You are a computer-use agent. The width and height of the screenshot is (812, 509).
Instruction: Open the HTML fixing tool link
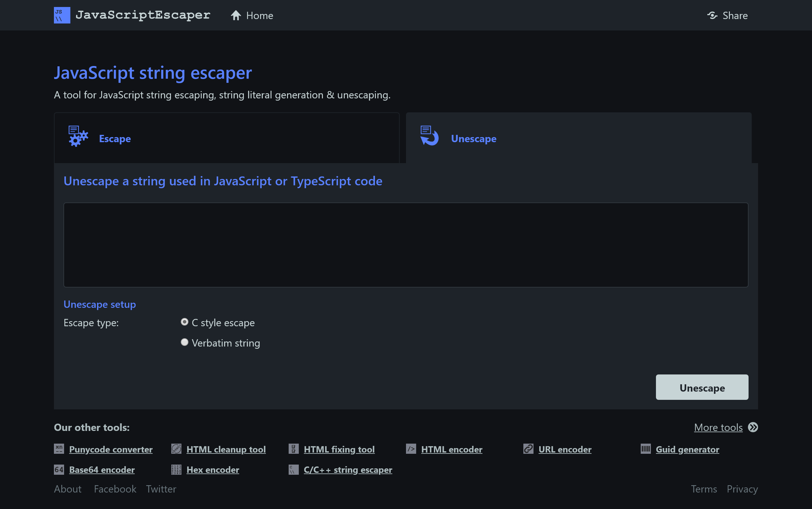click(x=339, y=449)
